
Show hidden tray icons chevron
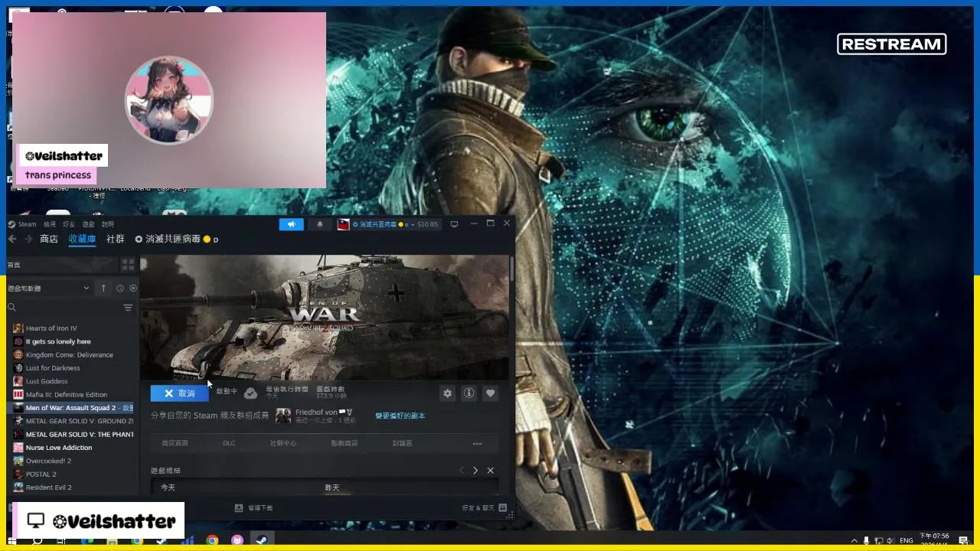tap(854, 540)
